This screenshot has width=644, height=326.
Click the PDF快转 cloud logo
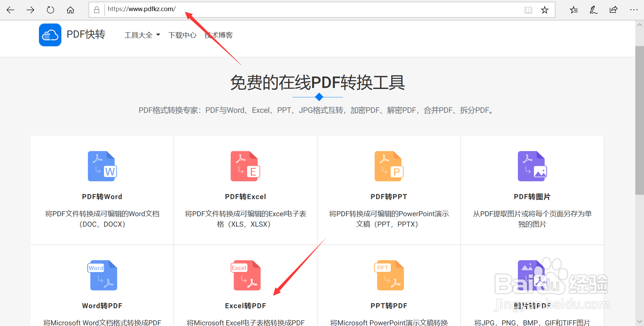pyautogui.click(x=50, y=35)
